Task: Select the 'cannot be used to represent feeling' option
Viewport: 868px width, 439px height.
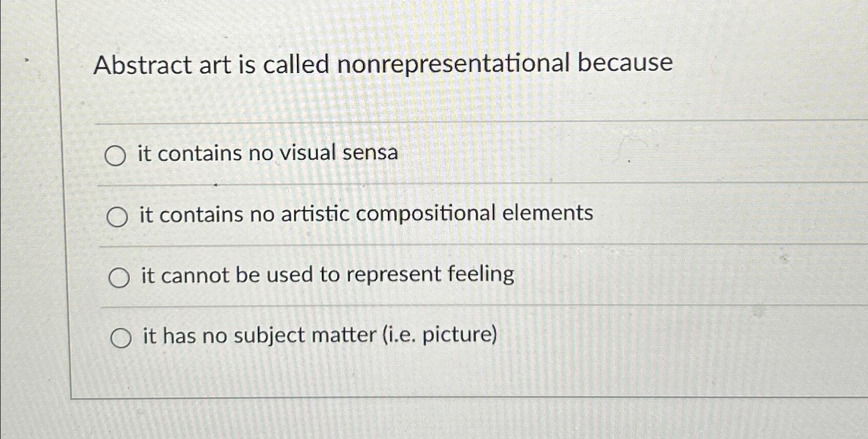Action: 120,276
